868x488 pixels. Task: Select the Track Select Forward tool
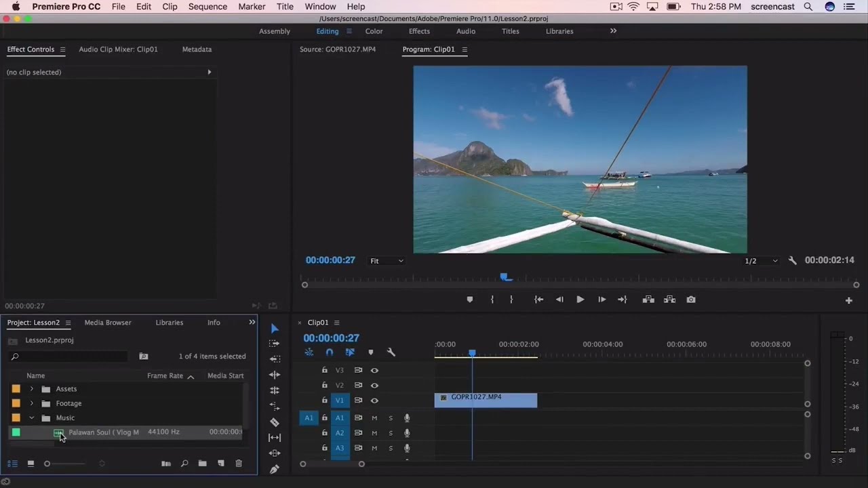click(275, 344)
